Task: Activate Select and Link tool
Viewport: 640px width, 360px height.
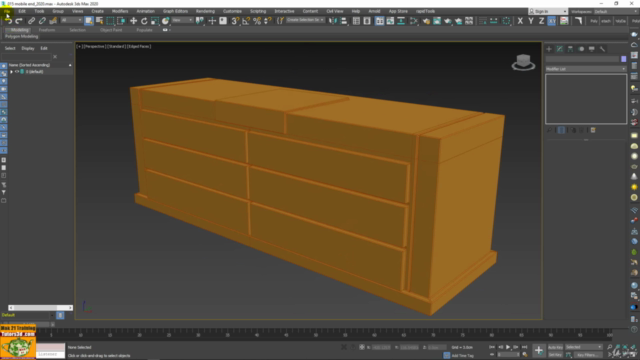Action: (31, 21)
